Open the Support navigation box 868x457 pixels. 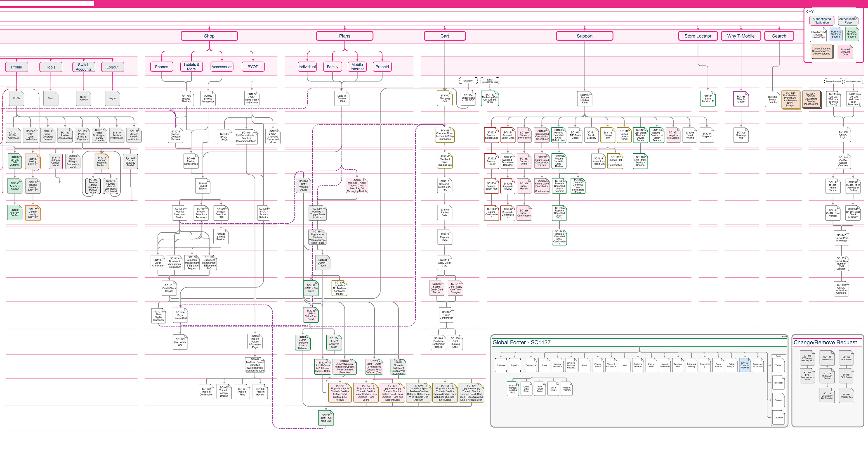coord(584,36)
